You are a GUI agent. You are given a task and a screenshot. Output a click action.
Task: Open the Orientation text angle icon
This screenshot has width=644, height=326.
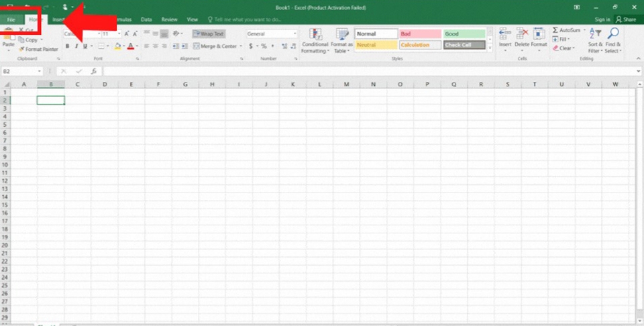[x=176, y=34]
